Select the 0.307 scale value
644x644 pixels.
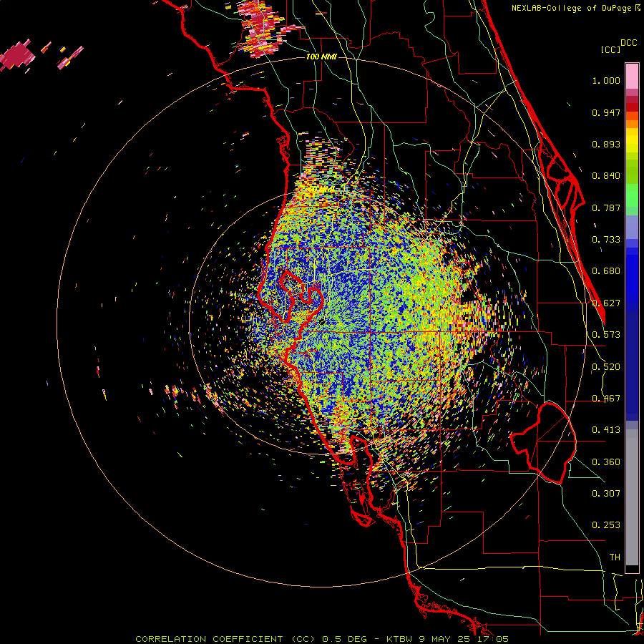coord(606,494)
